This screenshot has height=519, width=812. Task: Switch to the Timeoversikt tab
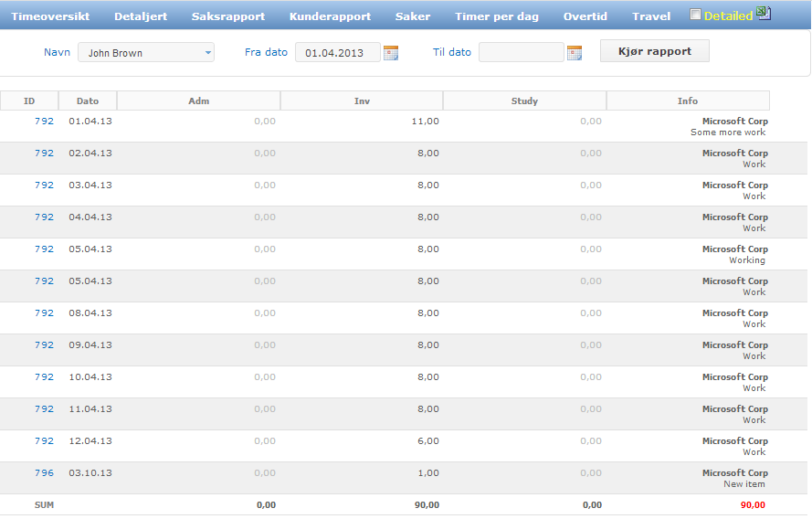click(50, 16)
